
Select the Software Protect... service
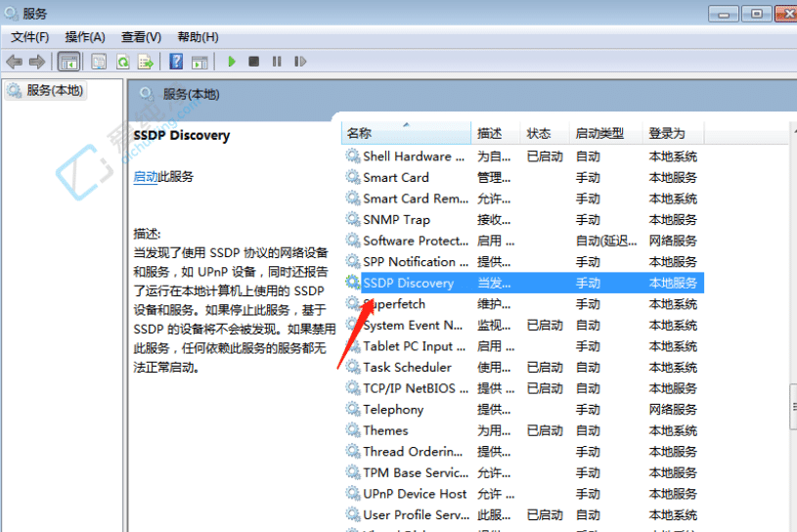523,241
